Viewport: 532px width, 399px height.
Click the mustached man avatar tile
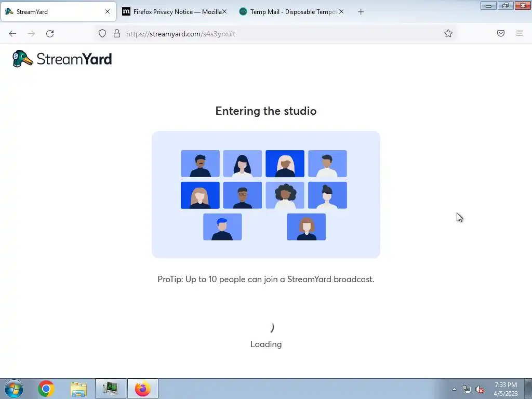(x=200, y=164)
